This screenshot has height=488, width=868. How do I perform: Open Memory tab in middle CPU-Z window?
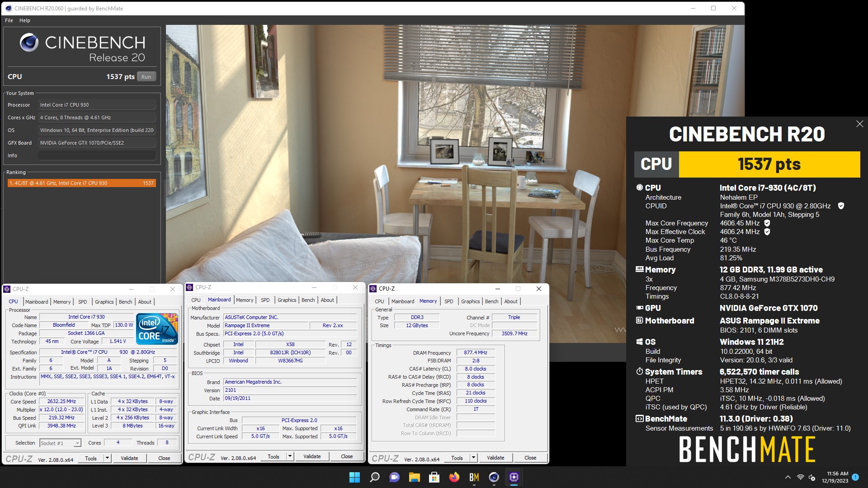pos(245,300)
